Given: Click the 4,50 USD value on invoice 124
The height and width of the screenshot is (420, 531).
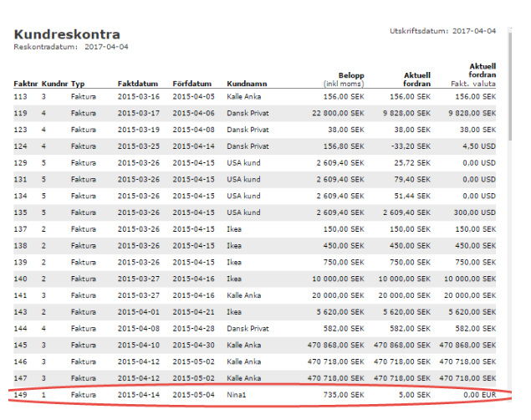Looking at the screenshot, I should point(479,146).
